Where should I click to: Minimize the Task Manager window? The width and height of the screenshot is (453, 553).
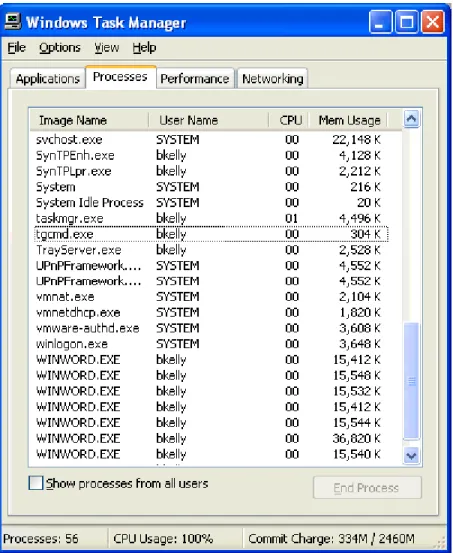tap(380, 22)
